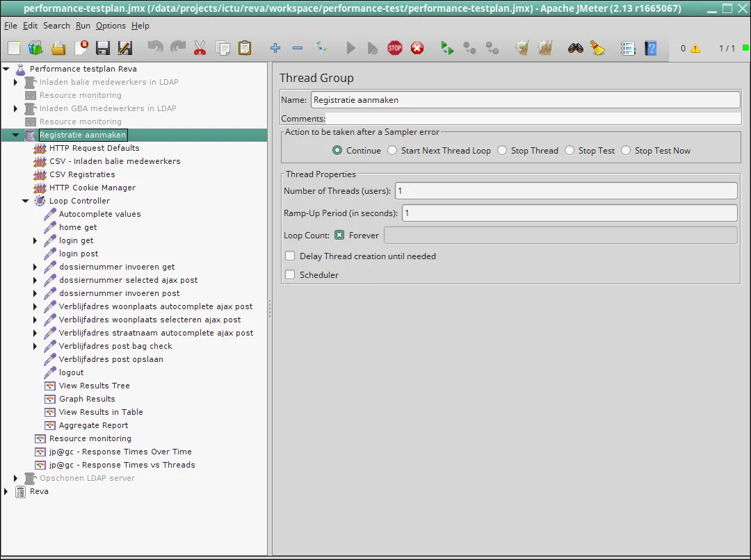Expand Inladen GBA medewerkers in LDAP
751x560 pixels.
pyautogui.click(x=15, y=108)
